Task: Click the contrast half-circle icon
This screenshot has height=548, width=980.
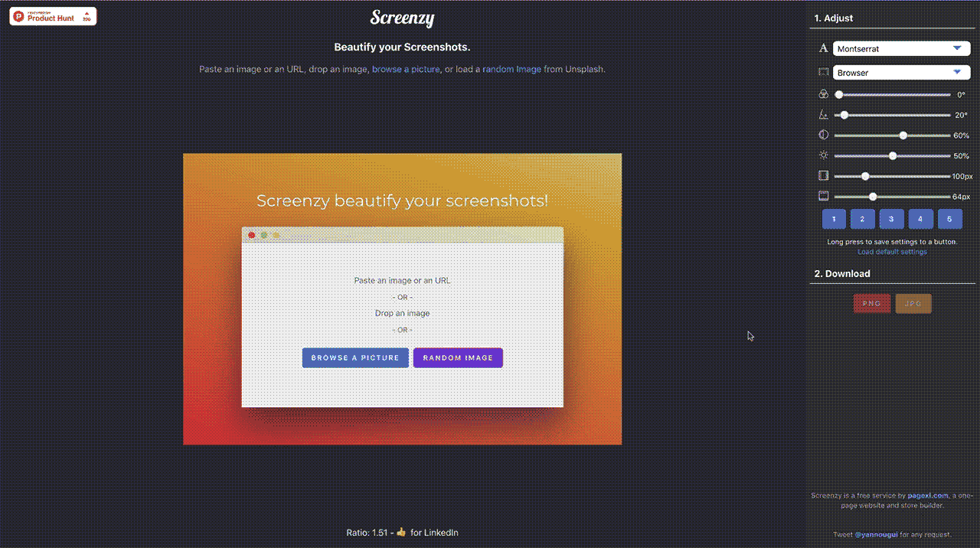Action: (824, 135)
